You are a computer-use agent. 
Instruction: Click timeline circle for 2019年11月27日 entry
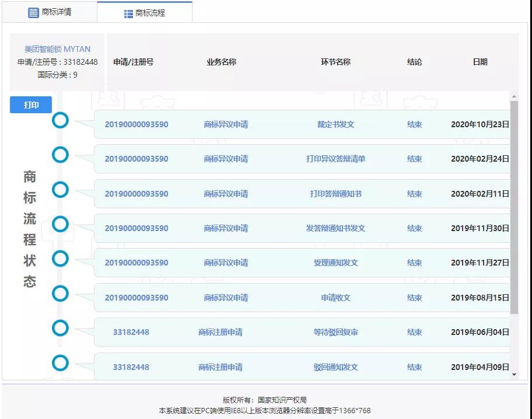click(x=60, y=259)
